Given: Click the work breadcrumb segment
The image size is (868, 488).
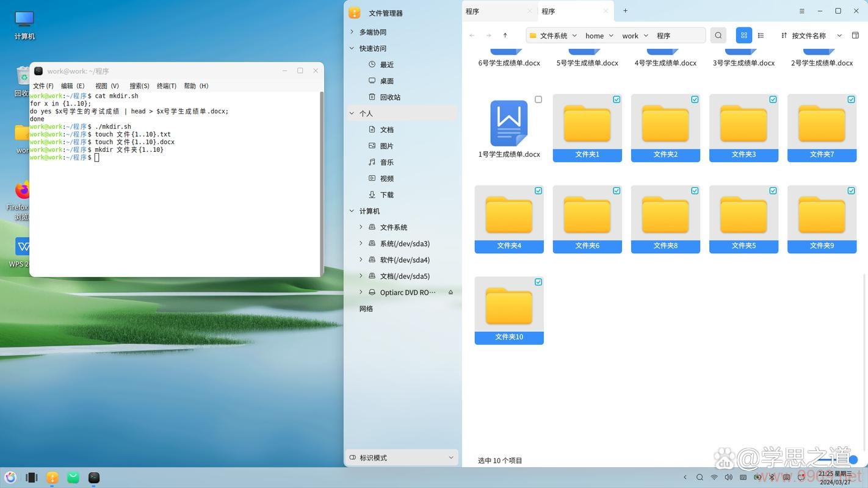Looking at the screenshot, I should 630,35.
